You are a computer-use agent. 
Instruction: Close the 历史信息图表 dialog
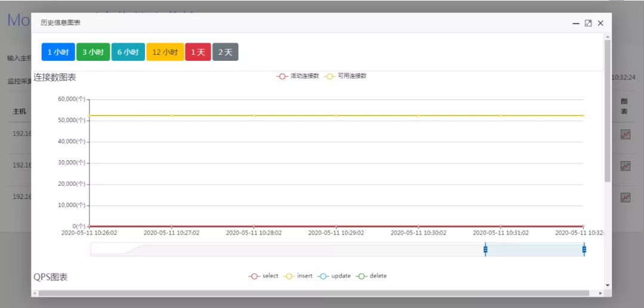click(x=600, y=23)
